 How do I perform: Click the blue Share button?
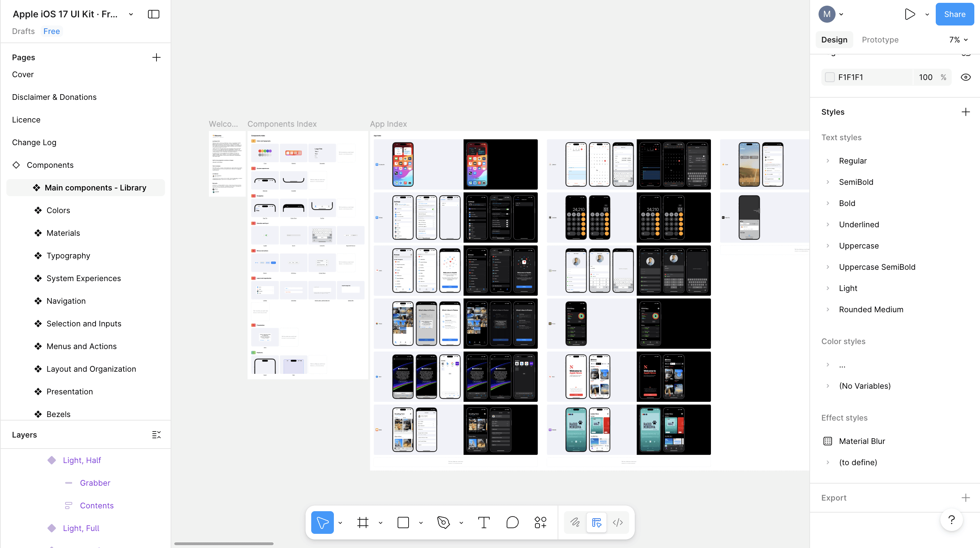click(x=955, y=14)
